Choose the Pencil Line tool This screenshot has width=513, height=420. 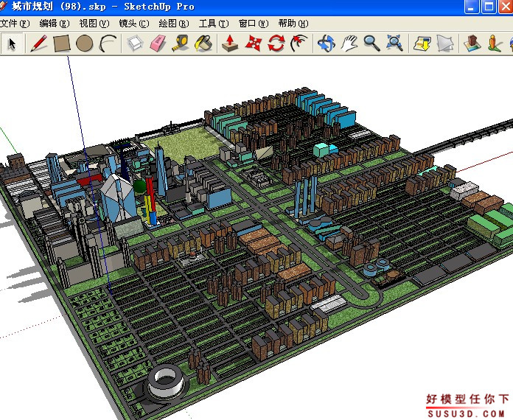pos(38,43)
